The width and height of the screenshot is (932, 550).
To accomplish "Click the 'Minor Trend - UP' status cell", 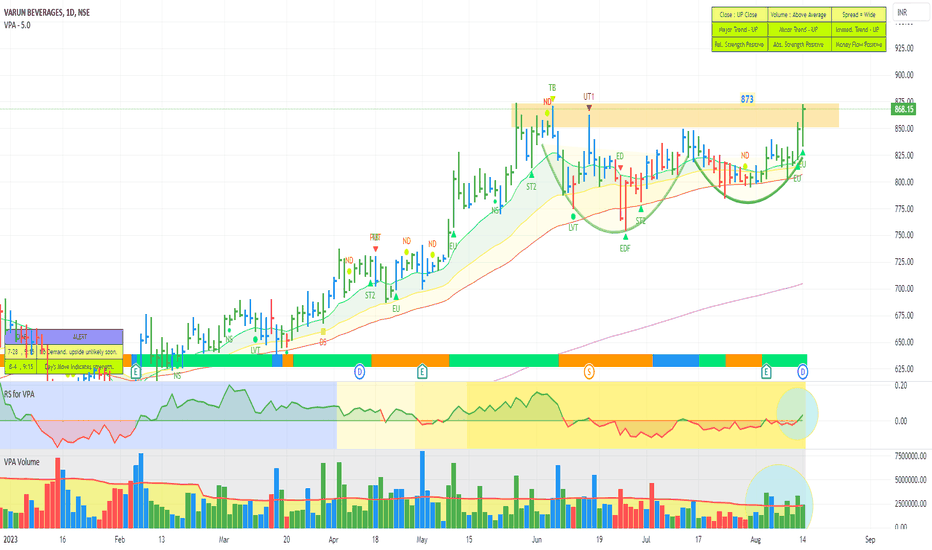I will [798, 30].
